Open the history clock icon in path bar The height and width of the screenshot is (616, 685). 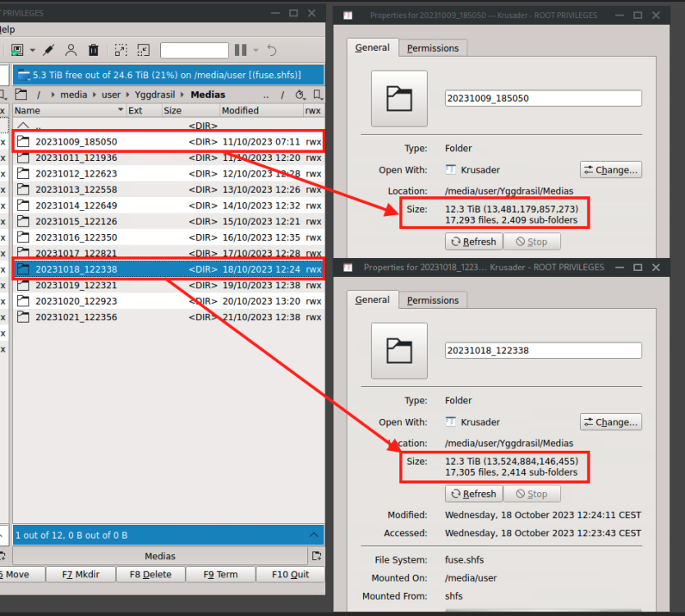click(300, 94)
